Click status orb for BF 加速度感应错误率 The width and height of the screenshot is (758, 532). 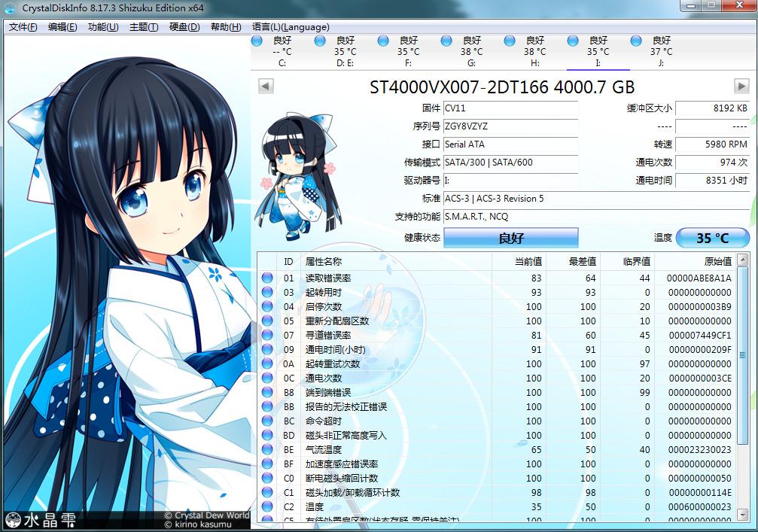267,464
